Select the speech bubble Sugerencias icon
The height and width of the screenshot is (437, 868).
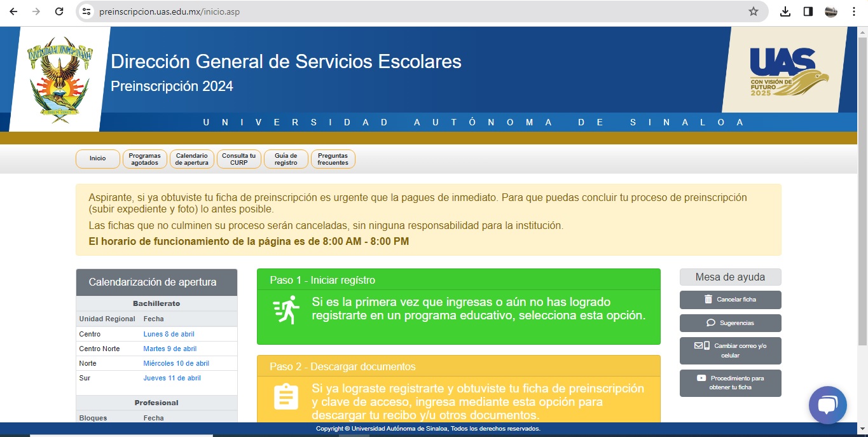[710, 323]
